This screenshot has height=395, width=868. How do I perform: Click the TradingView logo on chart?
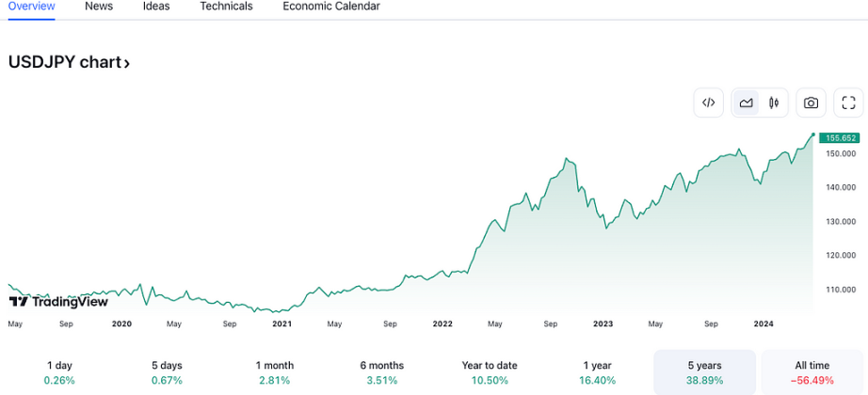pos(58,302)
